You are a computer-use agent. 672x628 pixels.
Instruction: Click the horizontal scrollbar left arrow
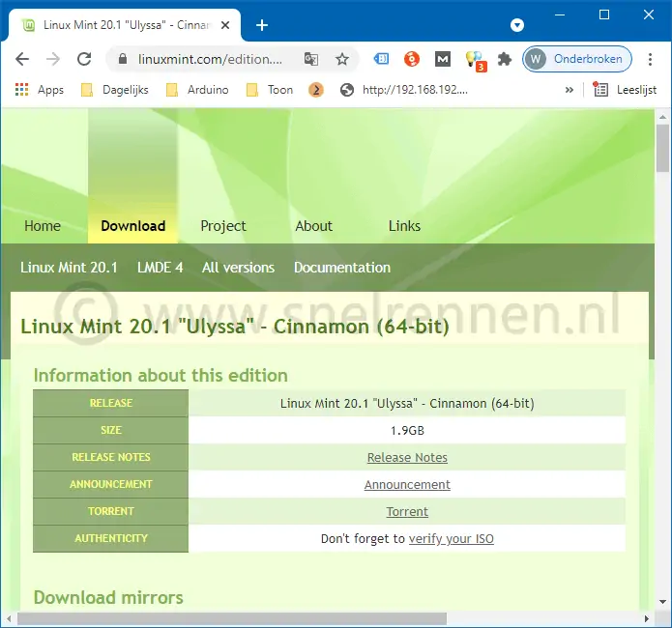9,618
